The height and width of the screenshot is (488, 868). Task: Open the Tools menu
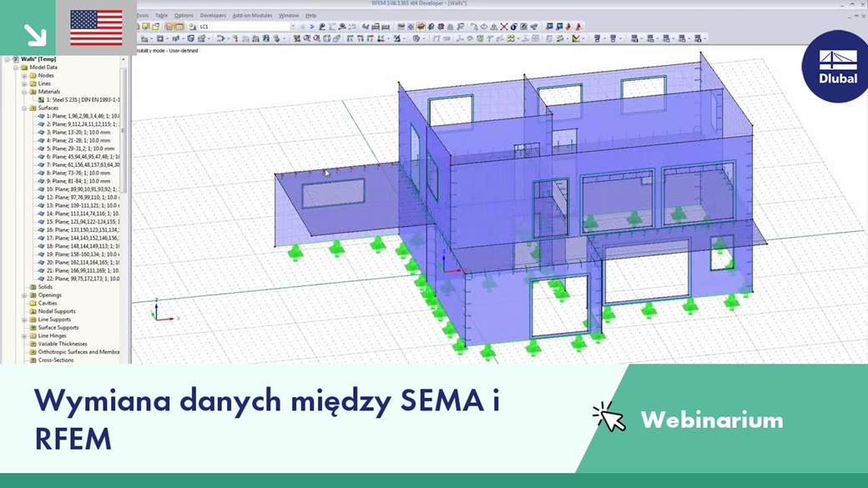click(x=143, y=16)
